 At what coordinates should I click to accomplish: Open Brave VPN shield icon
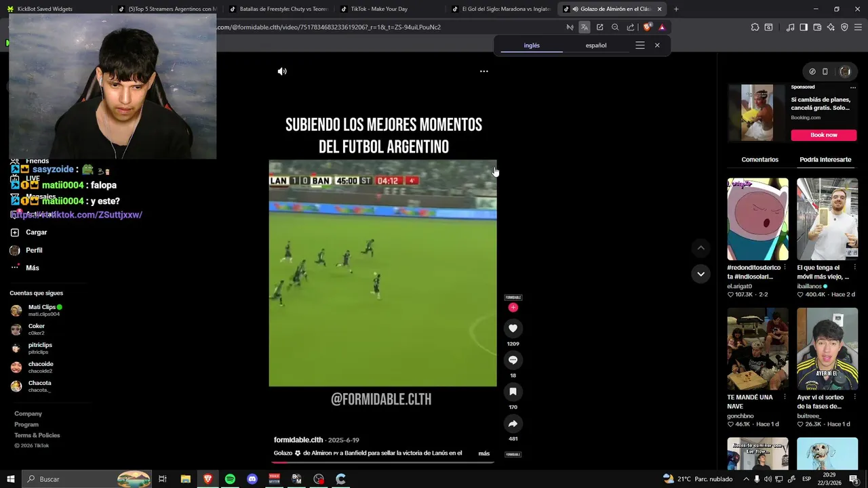tap(844, 27)
